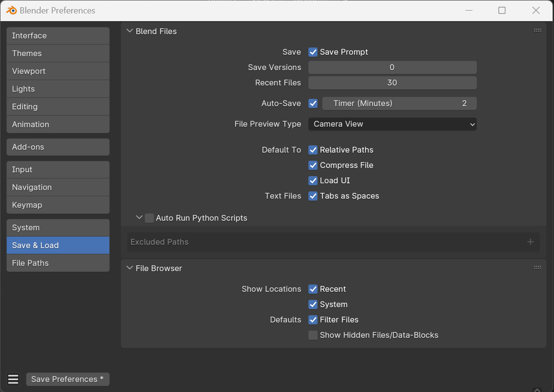
Task: Select the Lights section
Action: coord(58,89)
